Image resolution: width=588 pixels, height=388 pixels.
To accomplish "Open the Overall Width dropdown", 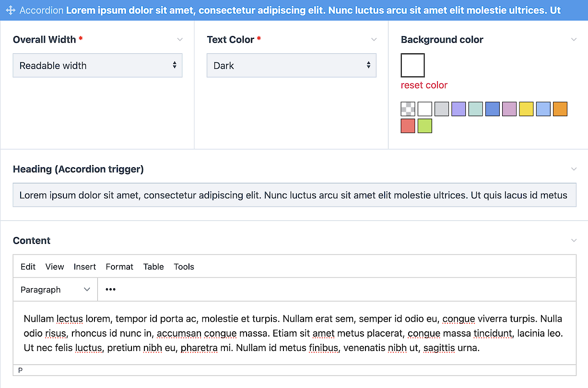I will [97, 66].
